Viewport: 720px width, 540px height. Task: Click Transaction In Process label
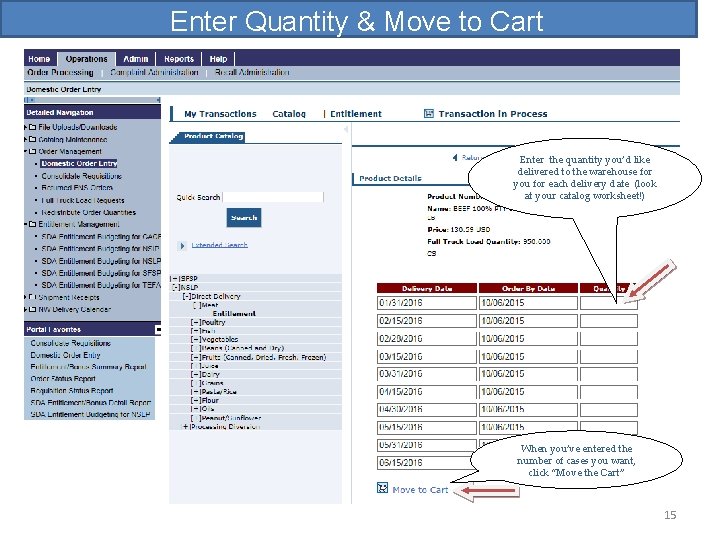tap(493, 114)
